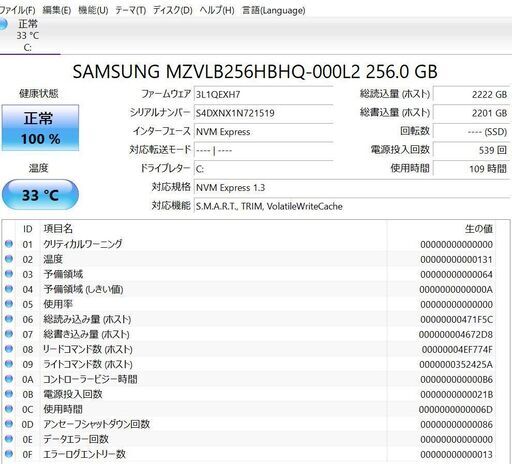Click the features field S.M.A.R.T., TRIM, VolatileWriteCache
The height and width of the screenshot is (464, 512).
[352, 206]
